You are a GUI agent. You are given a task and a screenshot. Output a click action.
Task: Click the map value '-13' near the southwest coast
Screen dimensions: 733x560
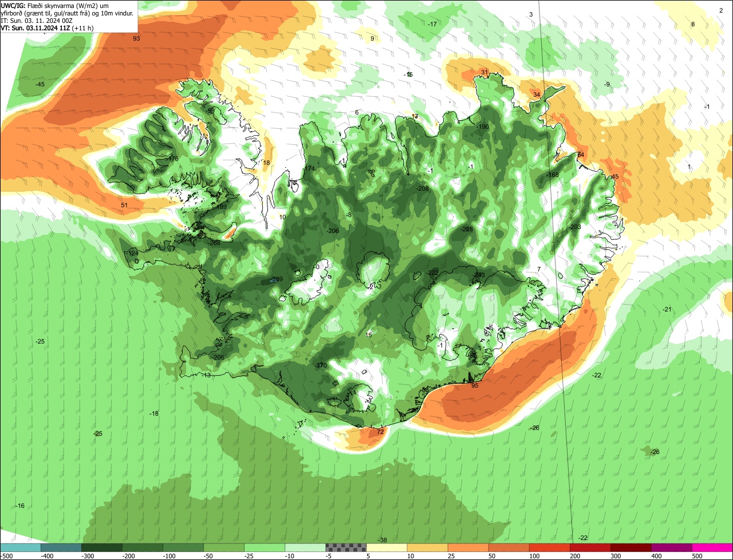click(x=206, y=375)
